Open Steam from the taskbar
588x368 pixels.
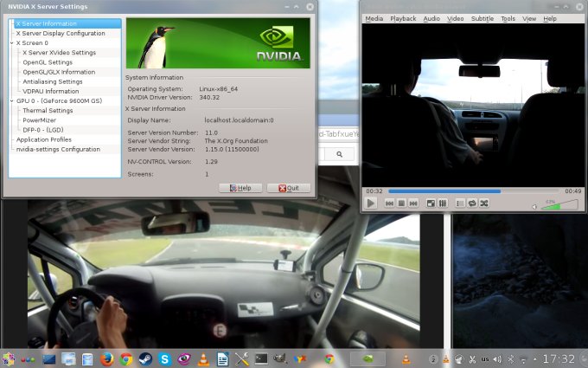[145, 359]
